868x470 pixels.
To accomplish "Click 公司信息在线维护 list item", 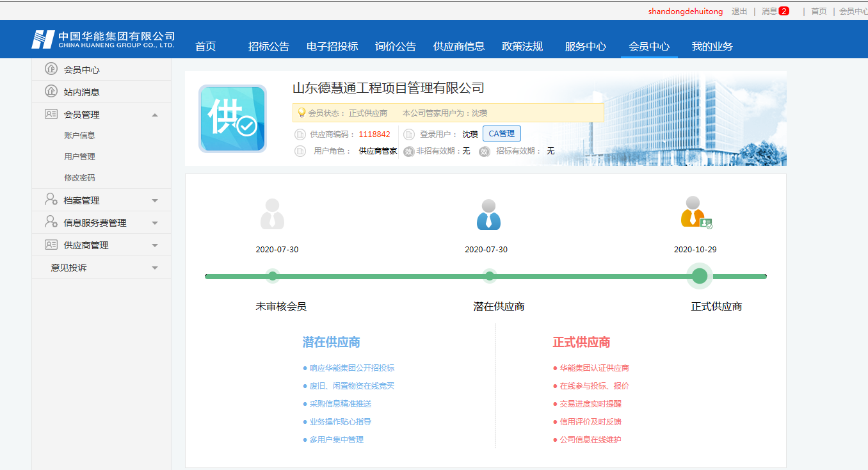I will point(591,440).
